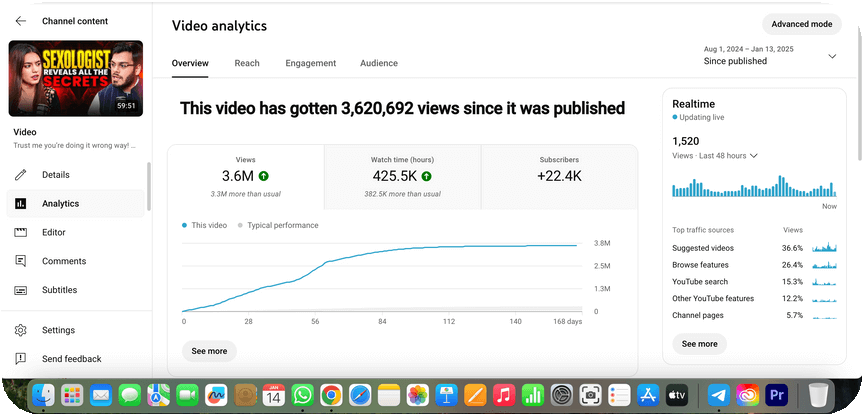Image resolution: width=862 pixels, height=414 pixels.
Task: Click See more under the views chart
Action: pyautogui.click(x=209, y=351)
